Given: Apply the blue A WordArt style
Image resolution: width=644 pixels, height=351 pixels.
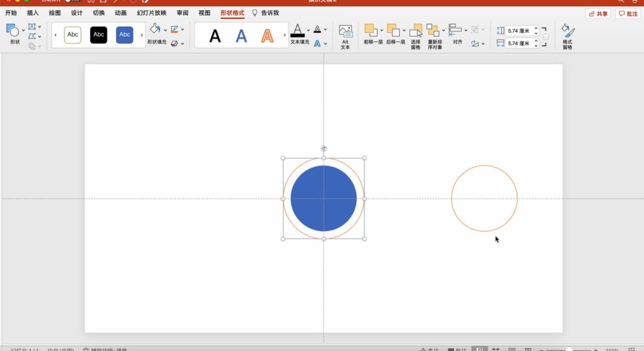Looking at the screenshot, I should tap(241, 36).
